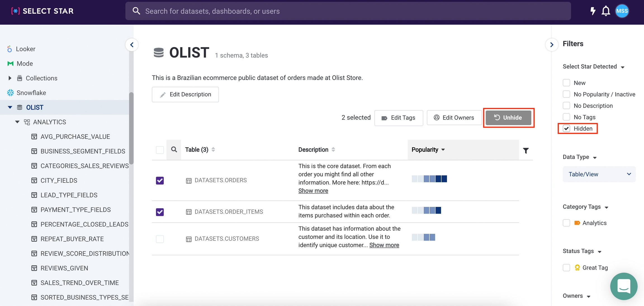Screen dimensions: 644x306
Task: Collapse the ANALYTICS schema tree node
Action: pos(17,122)
